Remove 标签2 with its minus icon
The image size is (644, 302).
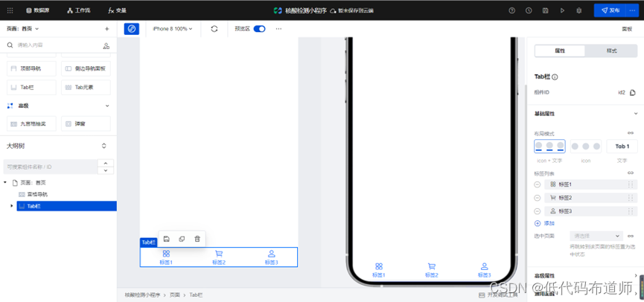538,198
